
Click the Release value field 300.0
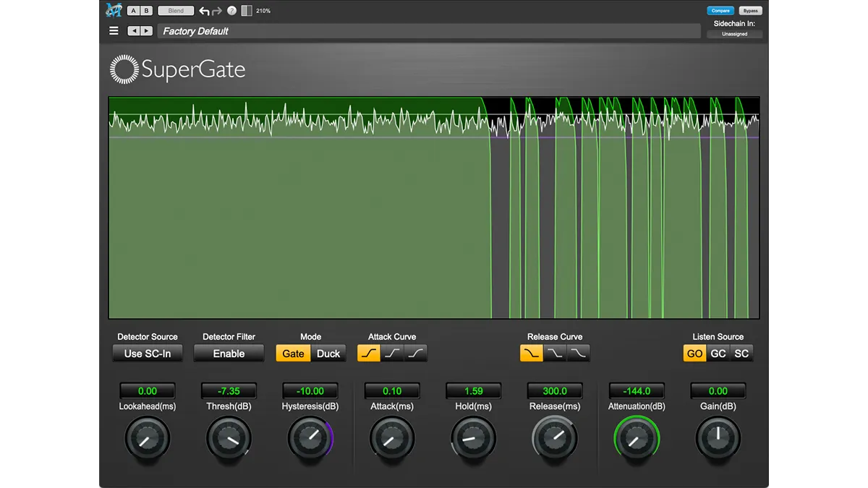click(555, 391)
